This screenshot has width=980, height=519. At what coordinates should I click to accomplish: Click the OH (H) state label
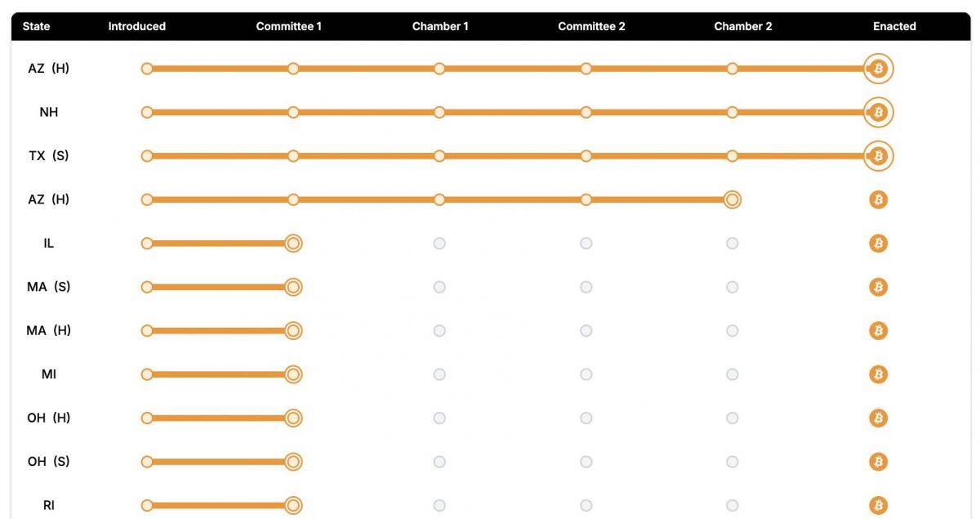(49, 418)
